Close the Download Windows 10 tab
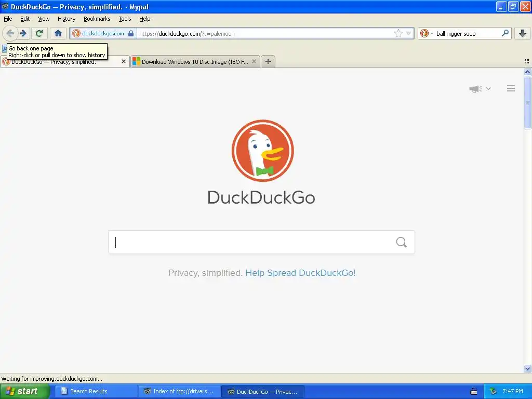This screenshot has width=532, height=399. [x=254, y=61]
